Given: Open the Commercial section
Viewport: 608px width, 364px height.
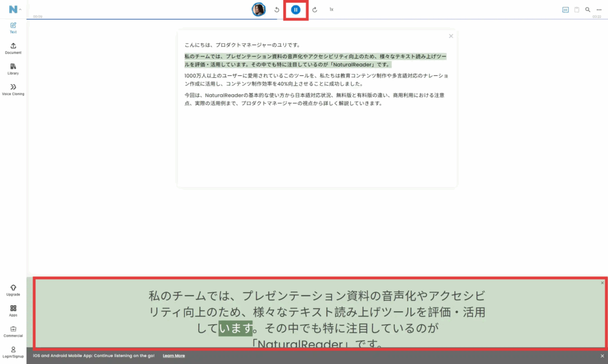Looking at the screenshot, I should tap(13, 331).
